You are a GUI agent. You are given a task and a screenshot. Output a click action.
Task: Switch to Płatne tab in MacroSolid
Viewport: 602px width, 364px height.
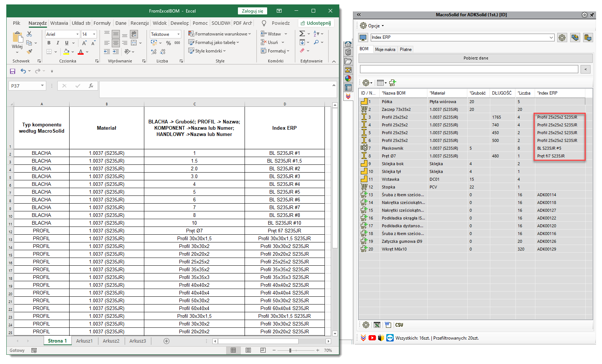pos(406,50)
